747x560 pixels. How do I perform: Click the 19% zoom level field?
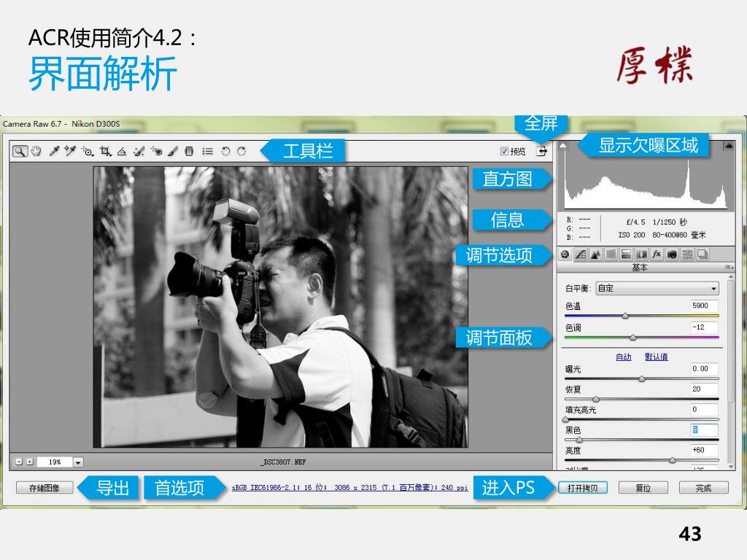pos(55,462)
